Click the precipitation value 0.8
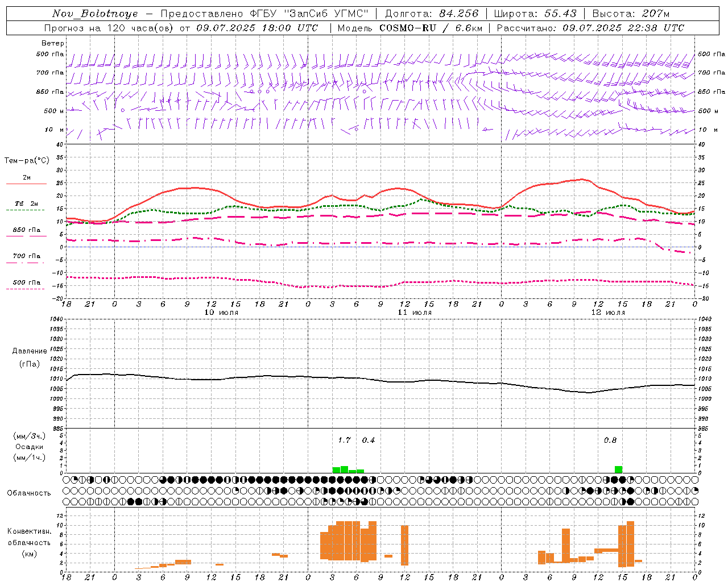Image resolution: width=728 pixels, height=582 pixels. (x=610, y=440)
